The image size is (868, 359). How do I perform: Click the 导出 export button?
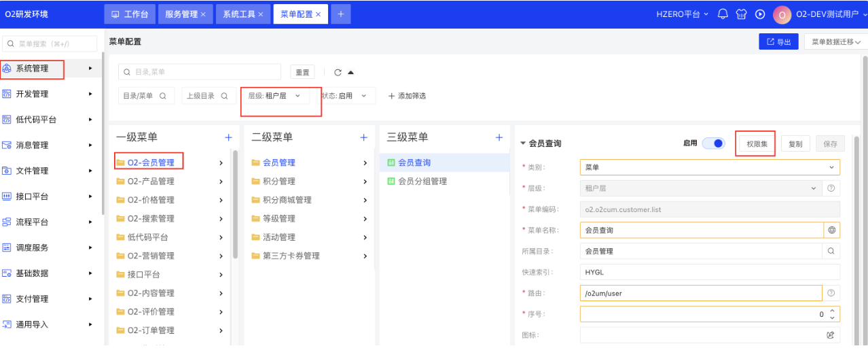(778, 42)
